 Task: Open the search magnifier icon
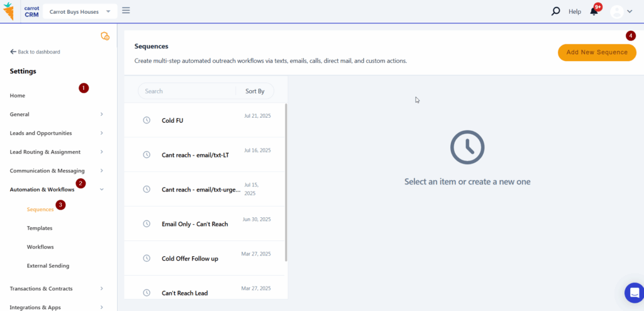click(x=555, y=11)
